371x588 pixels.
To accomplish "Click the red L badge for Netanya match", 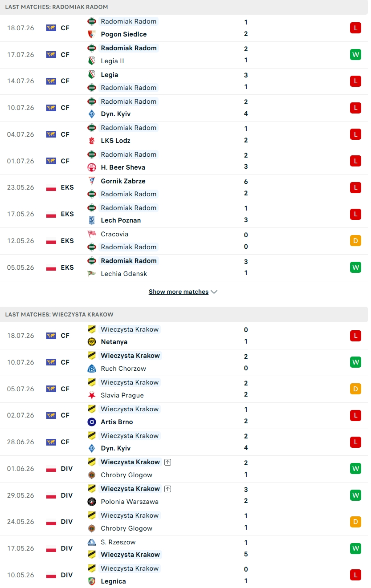I will [x=355, y=336].
